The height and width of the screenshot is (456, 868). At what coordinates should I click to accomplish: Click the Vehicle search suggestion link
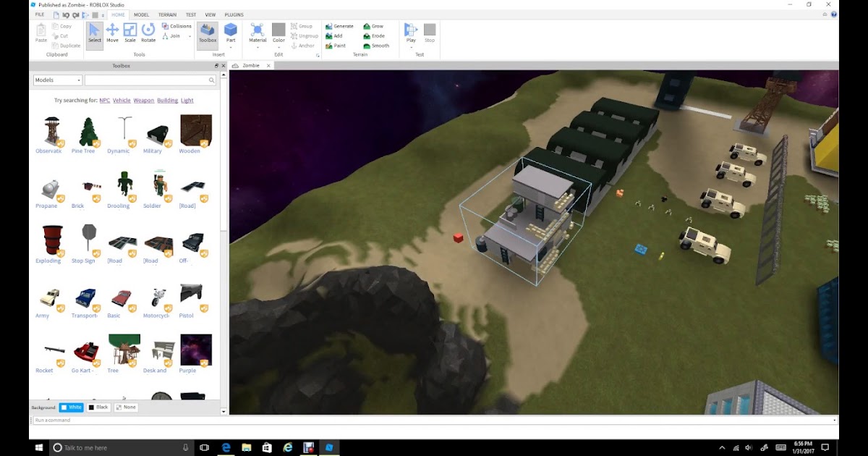(122, 101)
